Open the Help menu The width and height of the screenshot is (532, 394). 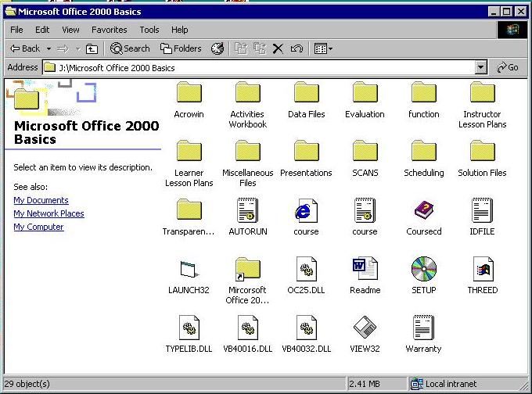179,30
